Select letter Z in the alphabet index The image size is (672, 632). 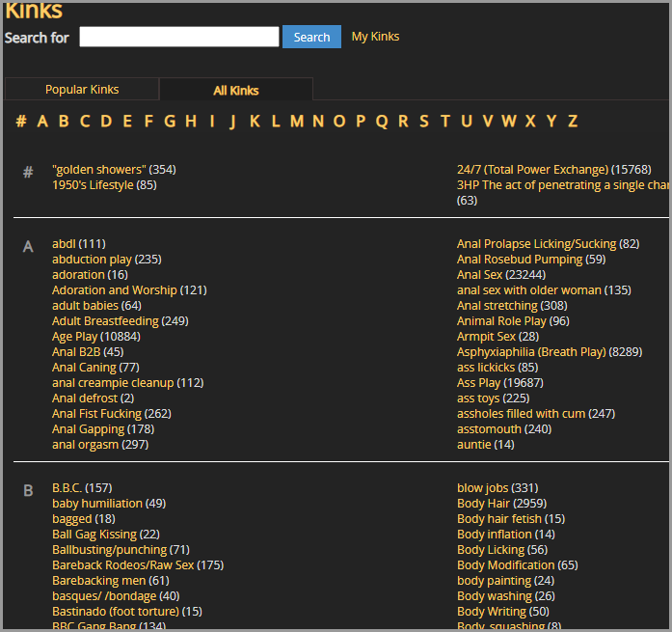point(573,121)
